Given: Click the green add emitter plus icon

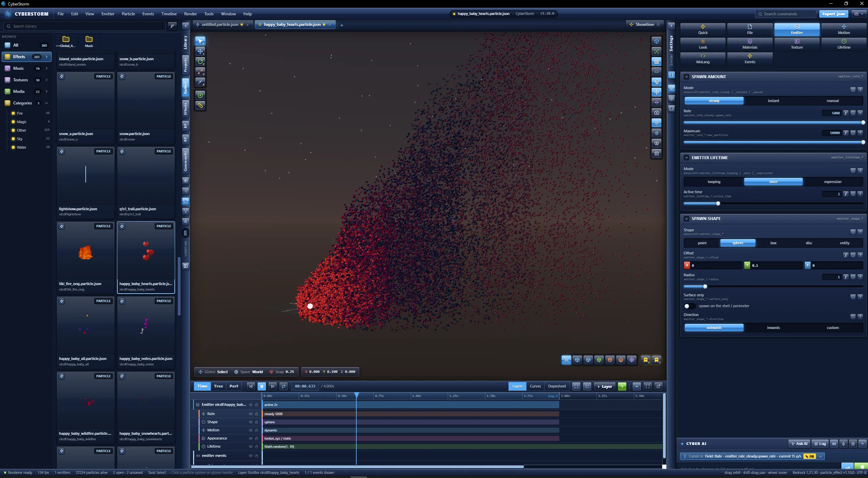Looking at the screenshot, I should point(200,95).
